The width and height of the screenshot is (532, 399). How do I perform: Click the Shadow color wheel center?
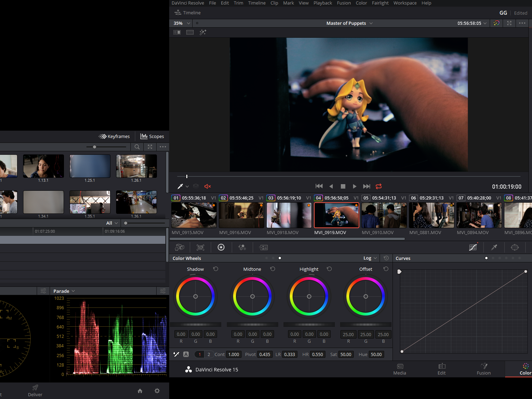click(x=195, y=296)
